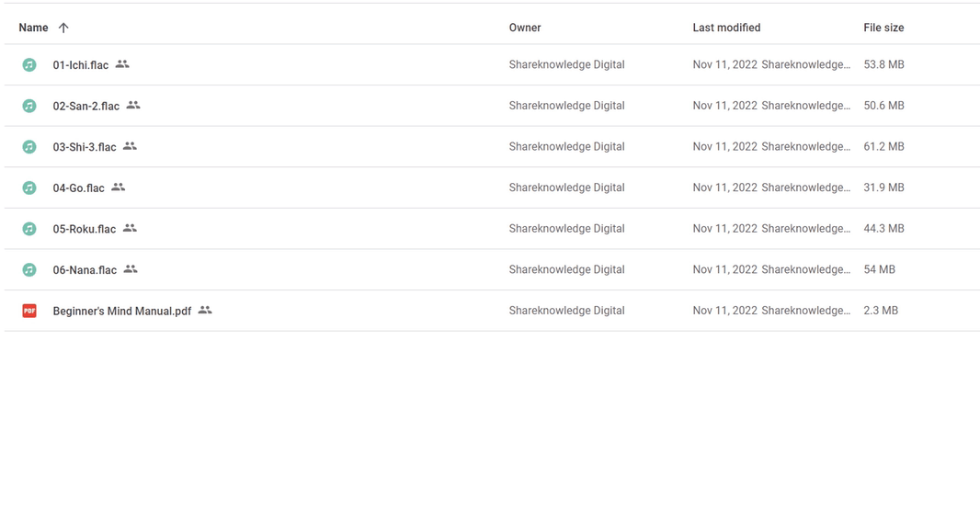Select the 02-San-2.flac row's Shareknowledge Digital owner

567,106
